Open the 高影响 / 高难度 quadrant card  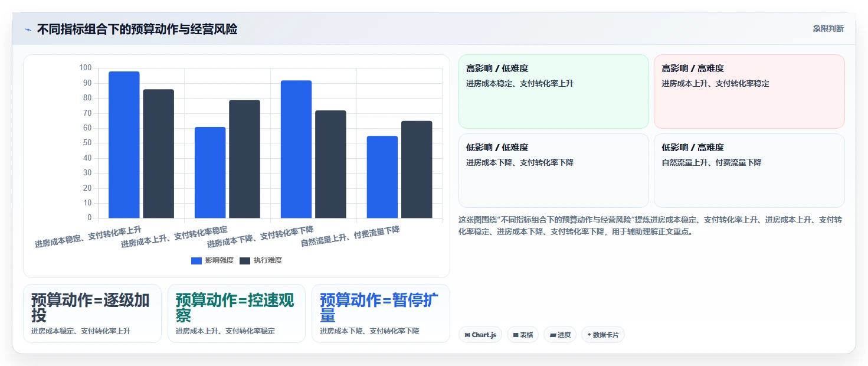pyautogui.click(x=749, y=91)
